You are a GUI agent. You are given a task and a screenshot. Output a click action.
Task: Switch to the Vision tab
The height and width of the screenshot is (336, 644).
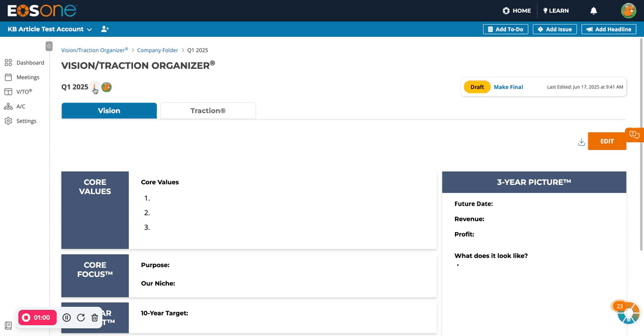109,111
